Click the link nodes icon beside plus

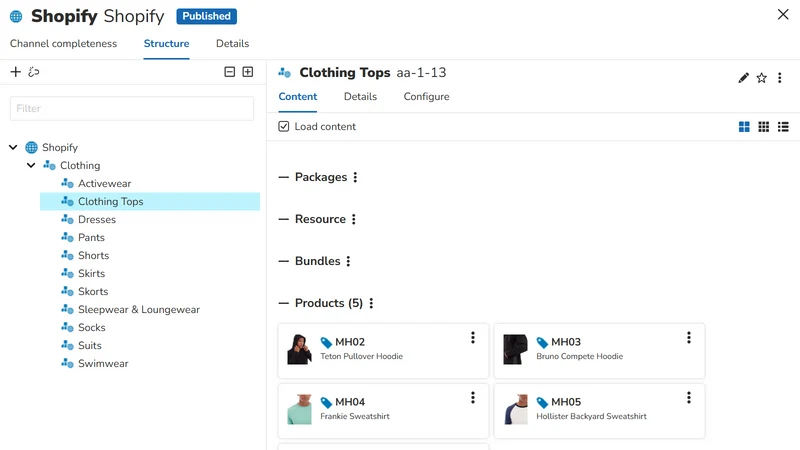[x=34, y=72]
